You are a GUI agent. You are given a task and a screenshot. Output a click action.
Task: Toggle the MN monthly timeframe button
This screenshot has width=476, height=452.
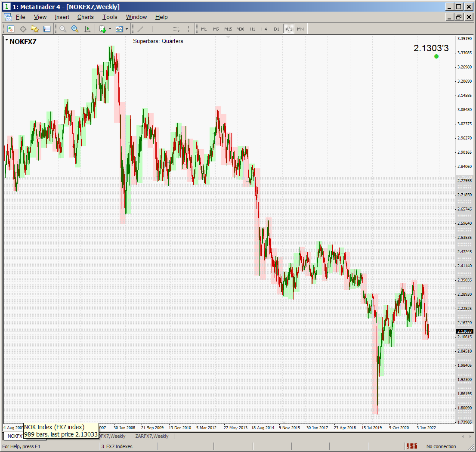[300, 29]
